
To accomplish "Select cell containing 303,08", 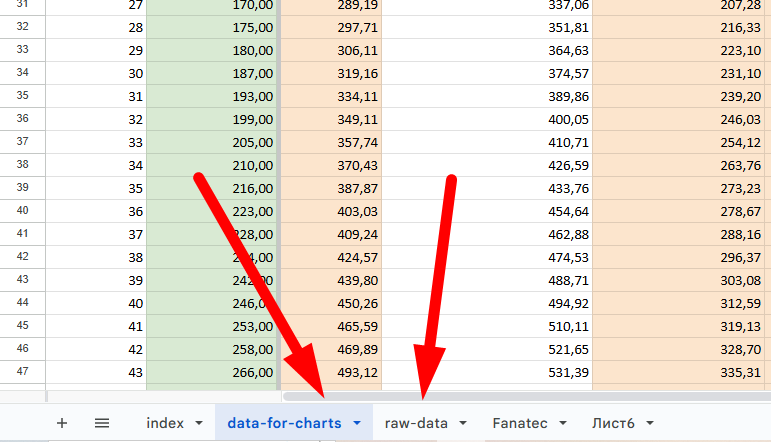I will pyautogui.click(x=679, y=280).
